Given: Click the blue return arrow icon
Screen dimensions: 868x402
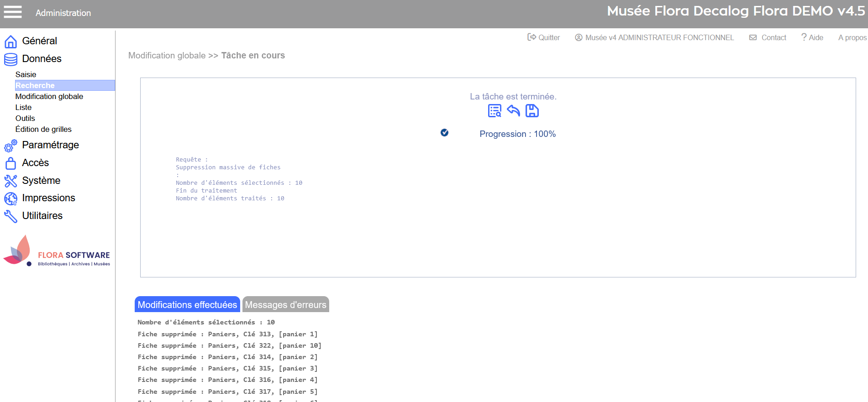Looking at the screenshot, I should point(513,111).
